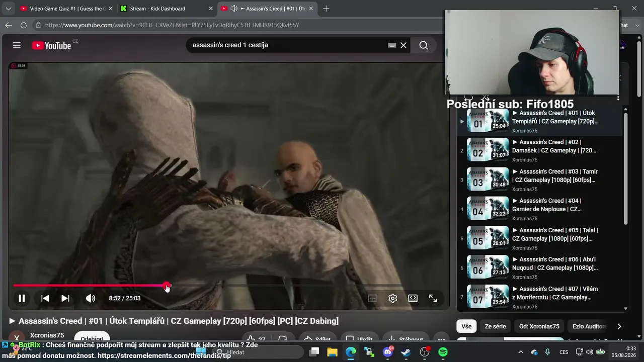The height and width of the screenshot is (362, 644).
Task: Open playlist video #05 Talal
Action: click(540, 239)
